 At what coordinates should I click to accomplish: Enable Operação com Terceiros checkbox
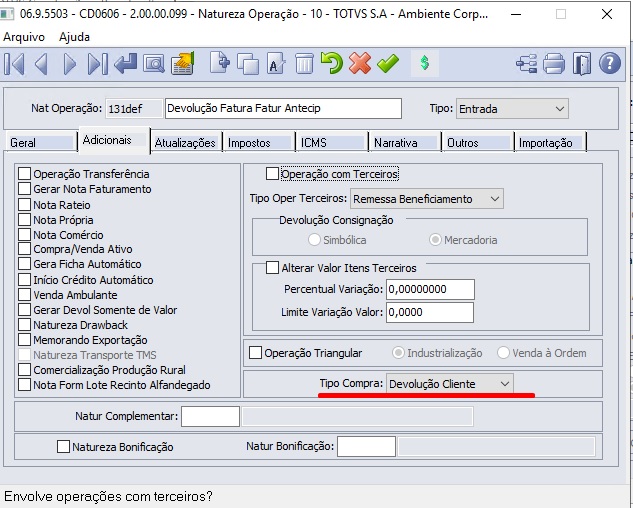(272, 174)
